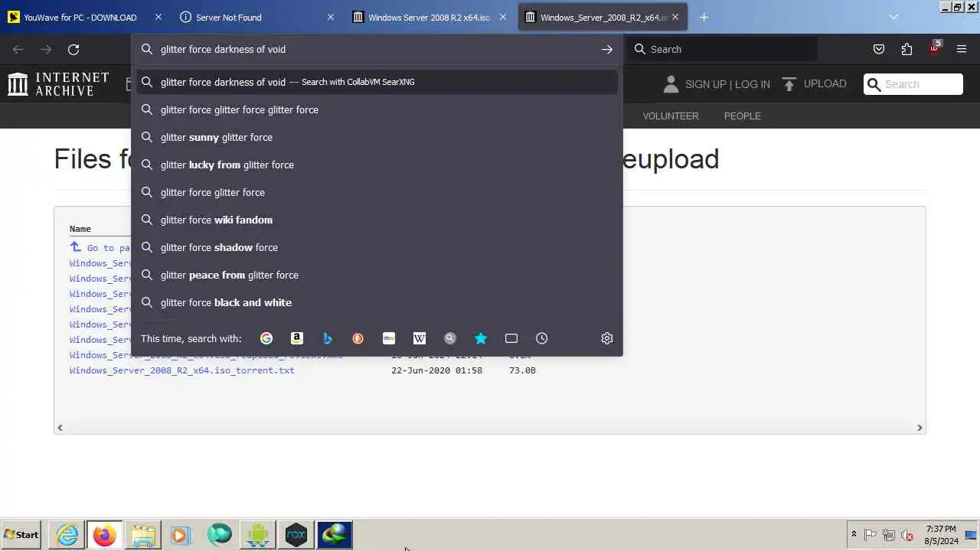Open the Extensions puzzle icon
This screenshot has height=551, width=980.
click(x=906, y=49)
